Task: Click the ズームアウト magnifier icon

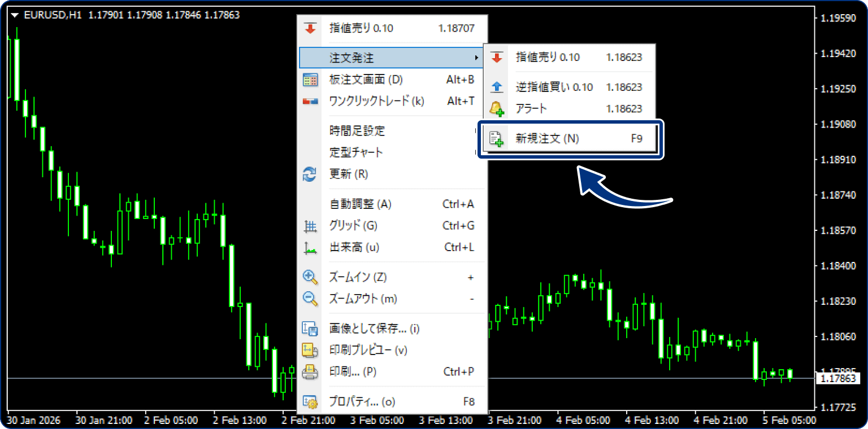Action: tap(310, 299)
